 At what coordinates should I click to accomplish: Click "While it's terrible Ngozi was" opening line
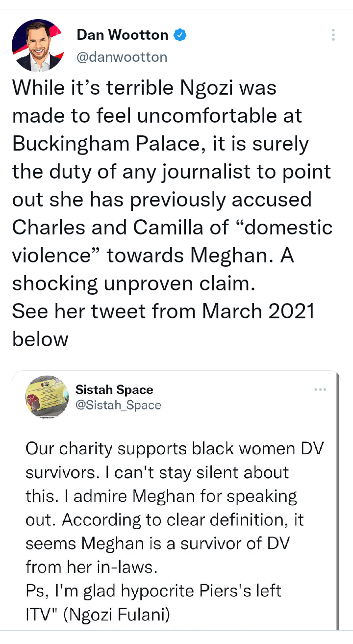144,88
